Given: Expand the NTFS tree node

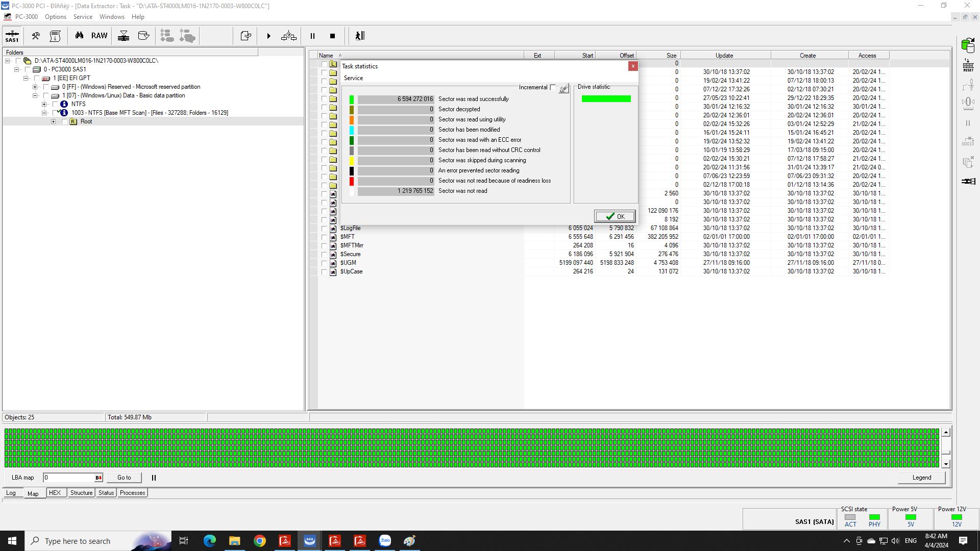Looking at the screenshot, I should click(x=44, y=104).
